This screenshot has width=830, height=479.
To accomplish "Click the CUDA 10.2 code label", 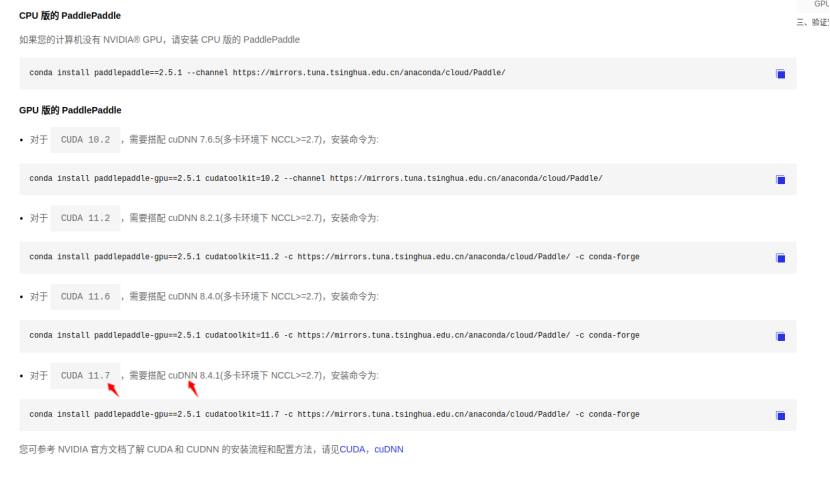I will click(85, 140).
